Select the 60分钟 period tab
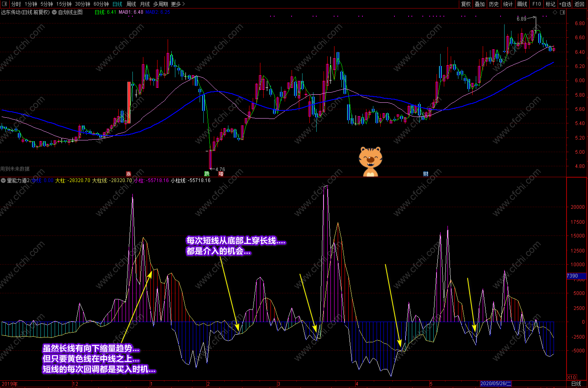This screenshot has height=388, width=588. (101, 4)
